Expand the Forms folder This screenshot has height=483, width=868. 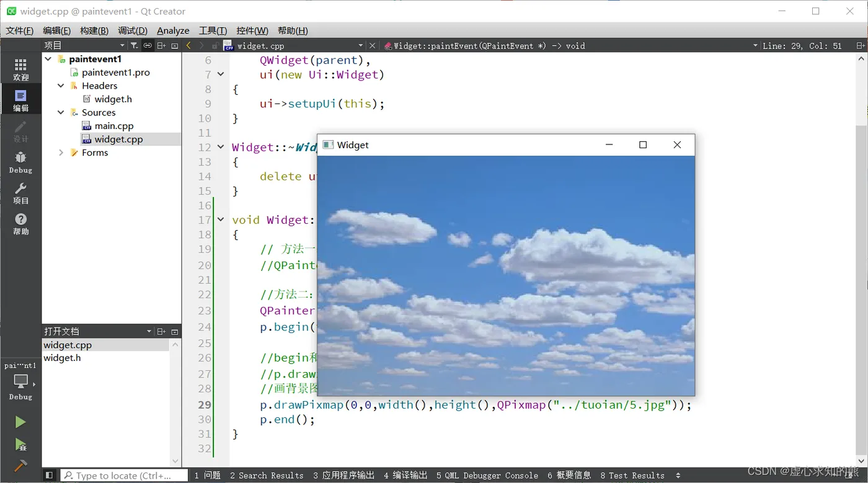click(61, 153)
